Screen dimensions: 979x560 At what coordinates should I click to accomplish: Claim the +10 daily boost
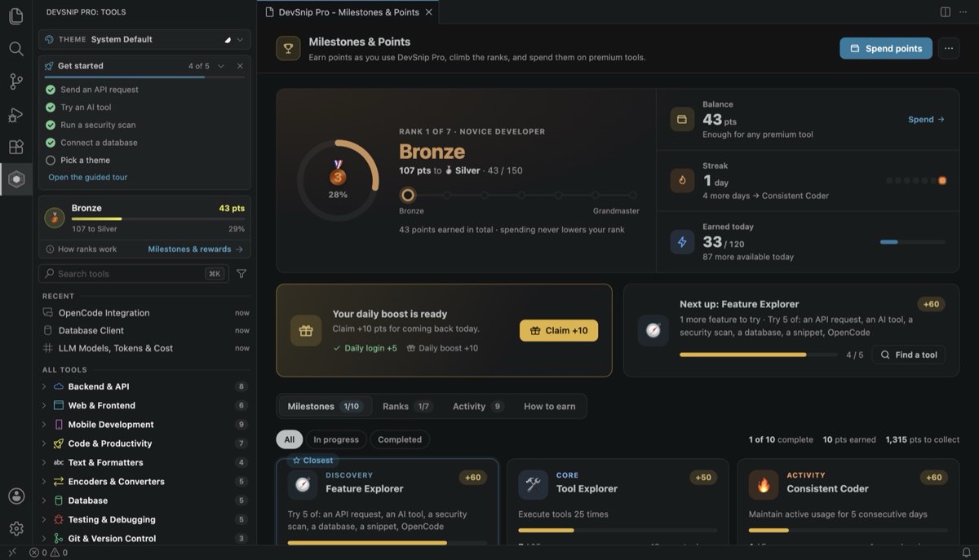click(559, 330)
